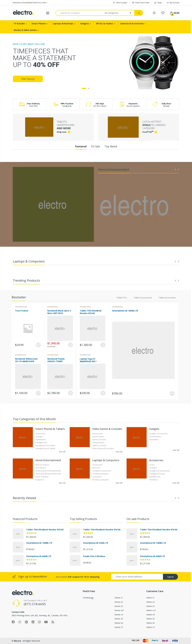Viewport: 192px width, 644px height.
Task: Open the wishlist heart icon
Action: (x=163, y=13)
